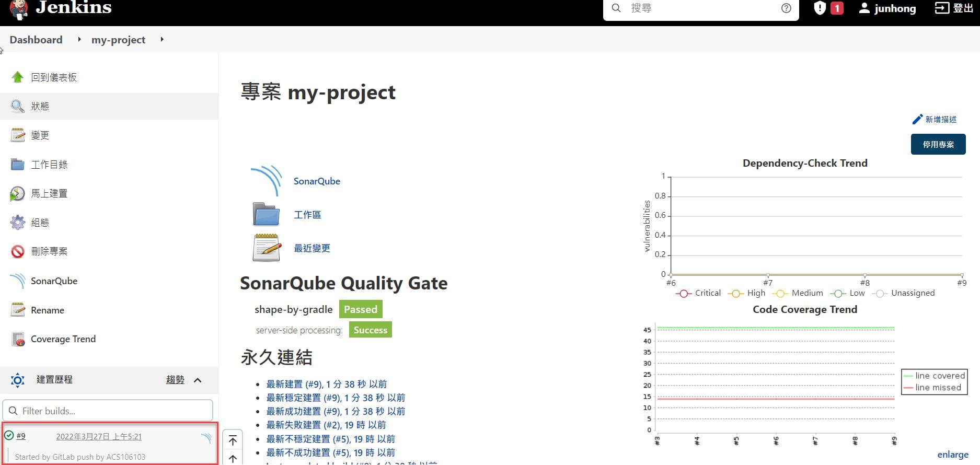Open 最新建置 (#9) permalink

pyautogui.click(x=327, y=384)
